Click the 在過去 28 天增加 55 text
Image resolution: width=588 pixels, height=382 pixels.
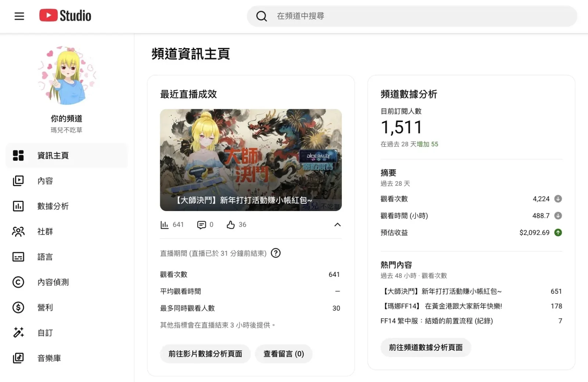coord(409,144)
